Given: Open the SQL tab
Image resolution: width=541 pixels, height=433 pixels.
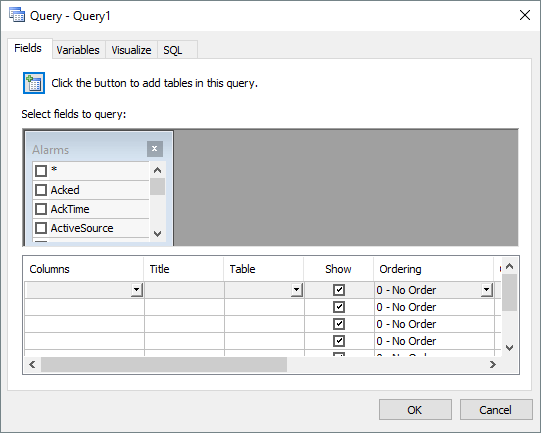Looking at the screenshot, I should tap(177, 50).
